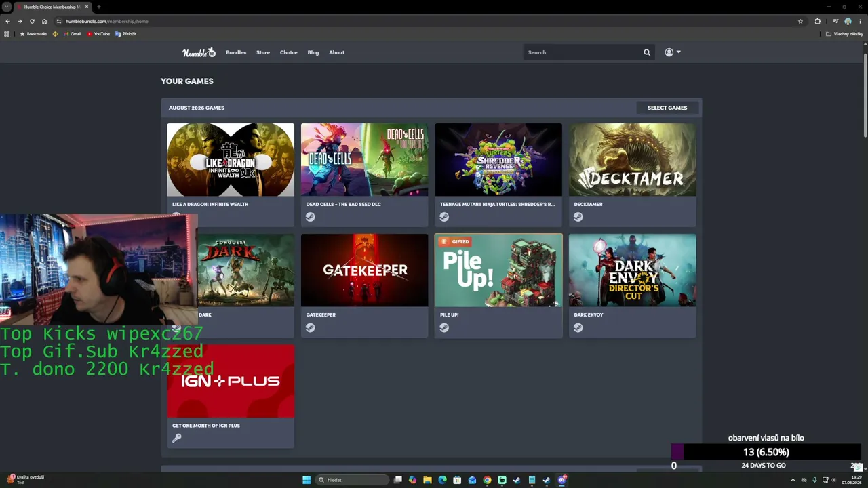
Task: Open the Pile Up! game thumbnail
Action: tap(498, 270)
